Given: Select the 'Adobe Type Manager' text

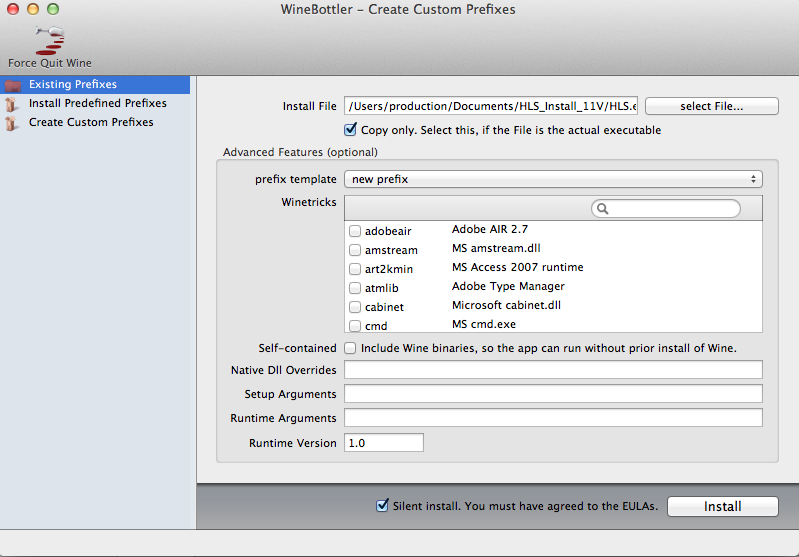Looking at the screenshot, I should 508,286.
